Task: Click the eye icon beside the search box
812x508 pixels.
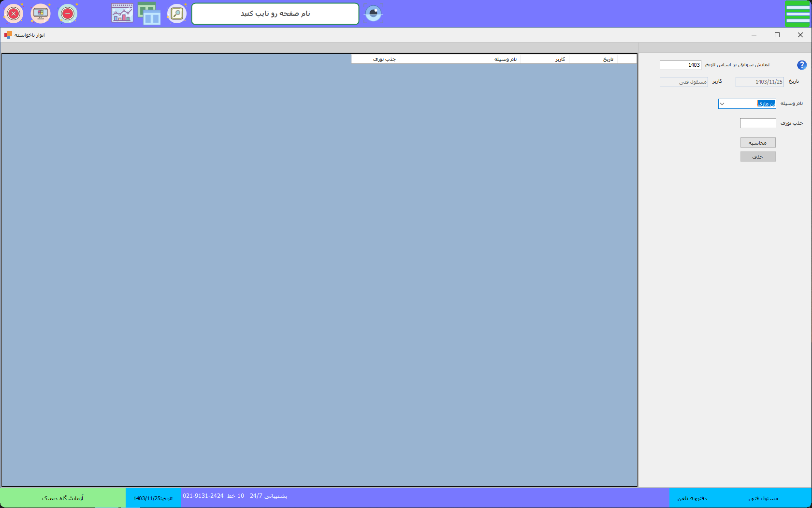Action: coord(373,14)
